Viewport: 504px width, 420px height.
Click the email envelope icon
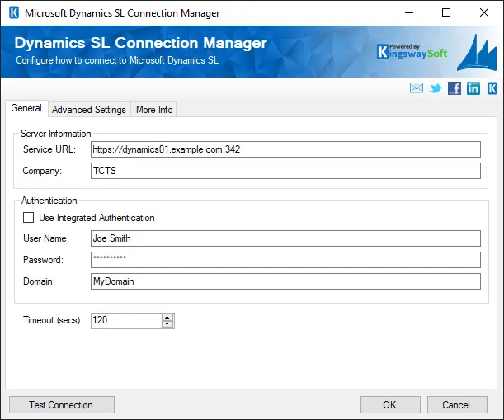coord(417,88)
